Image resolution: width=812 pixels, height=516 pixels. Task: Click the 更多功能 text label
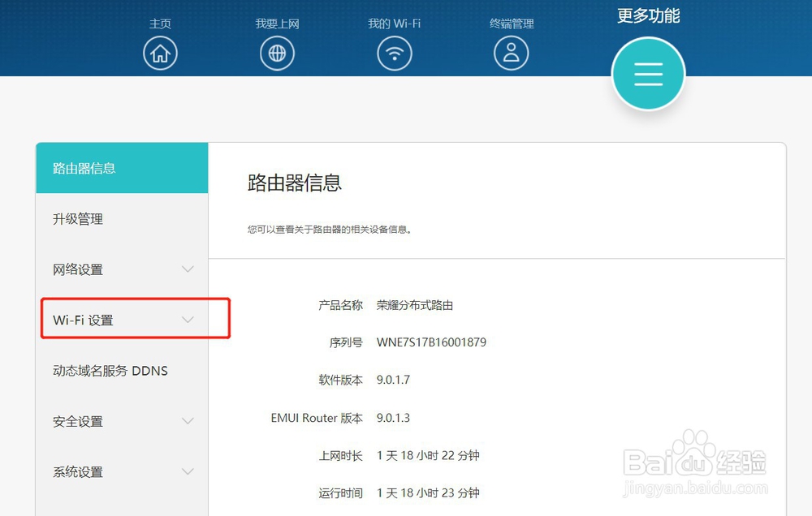(x=647, y=15)
